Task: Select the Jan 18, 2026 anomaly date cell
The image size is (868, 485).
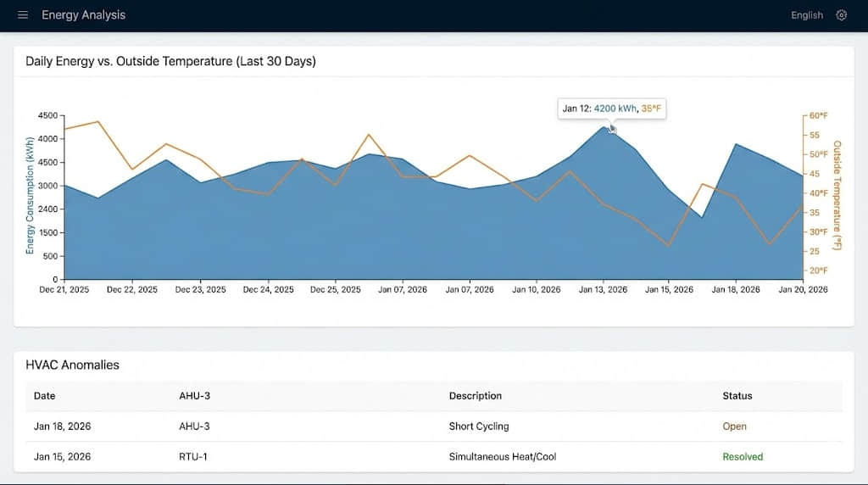Action: click(x=62, y=426)
